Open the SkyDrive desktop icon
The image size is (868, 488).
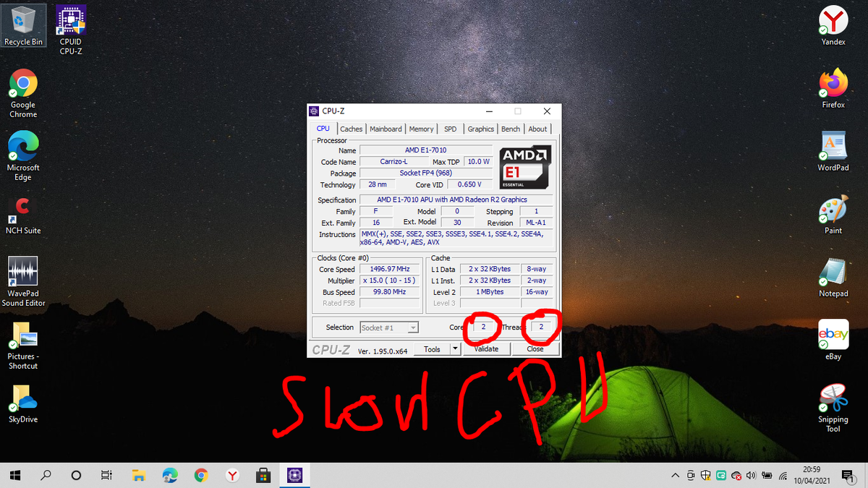23,403
